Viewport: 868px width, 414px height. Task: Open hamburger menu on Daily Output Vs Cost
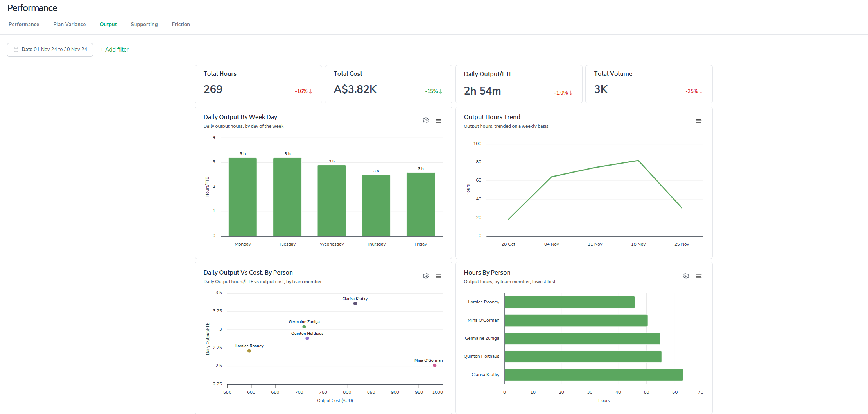tap(438, 276)
